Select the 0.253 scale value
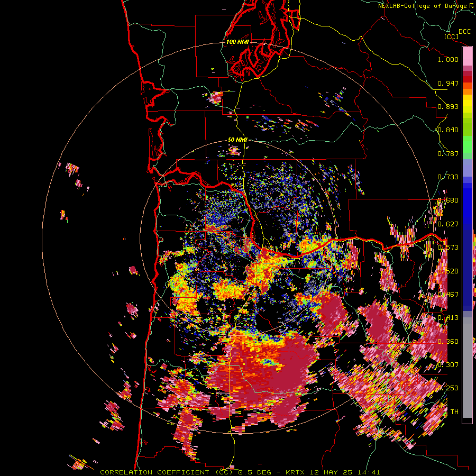The width and height of the screenshot is (476, 476). click(x=448, y=388)
